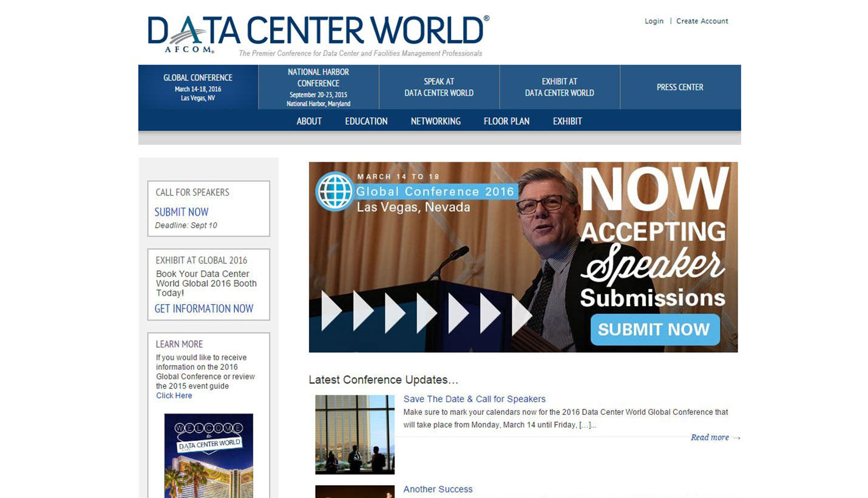The image size is (868, 498).
Task: Go to the Press Center tab
Action: tap(680, 87)
